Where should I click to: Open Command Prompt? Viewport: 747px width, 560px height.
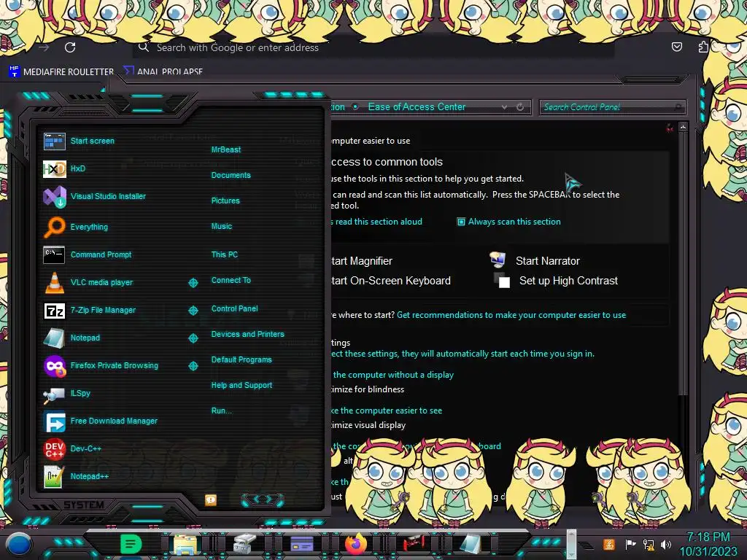point(88,254)
